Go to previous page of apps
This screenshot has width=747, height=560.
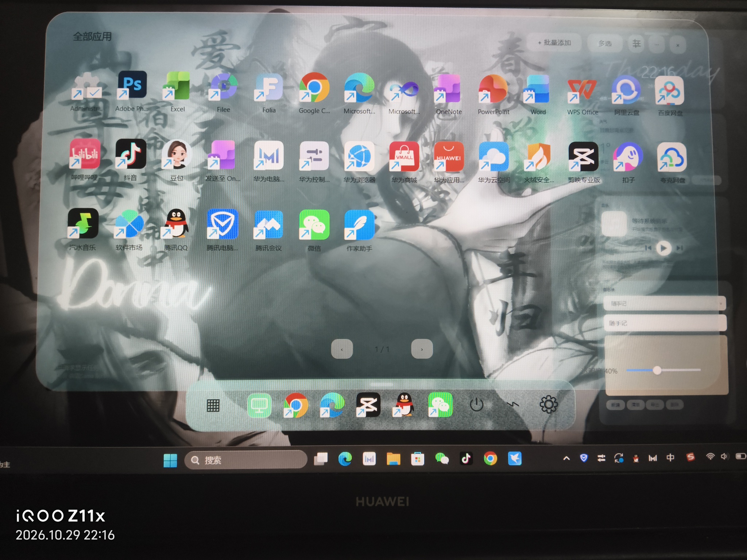[342, 349]
